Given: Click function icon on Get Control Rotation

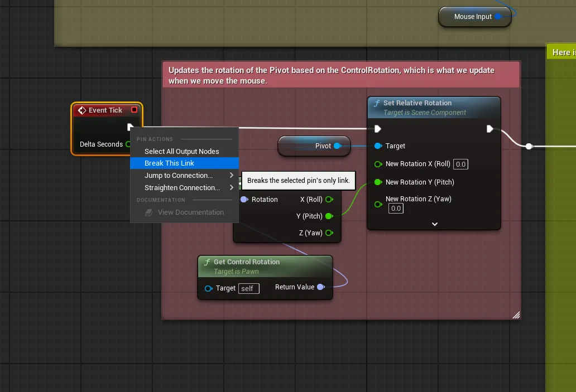Looking at the screenshot, I should pos(207,262).
